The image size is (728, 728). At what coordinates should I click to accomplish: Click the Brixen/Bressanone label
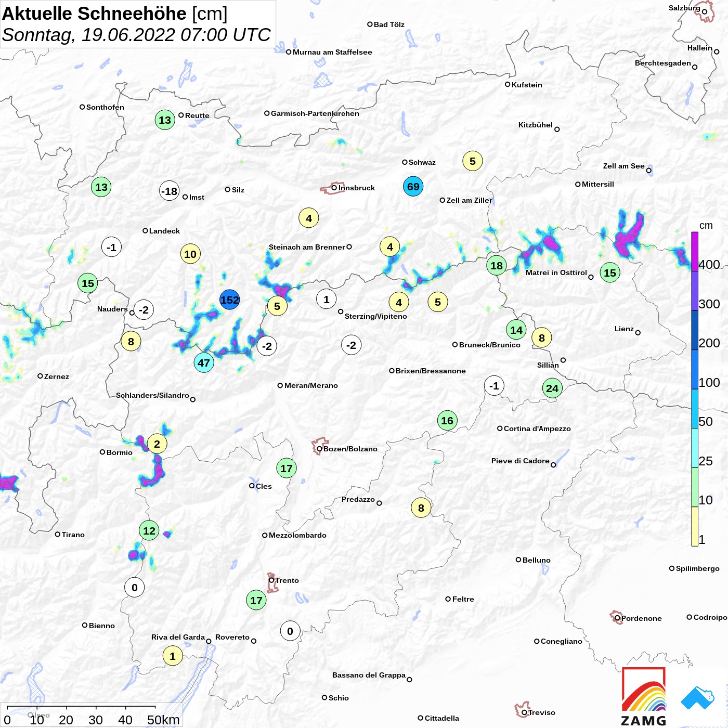[431, 371]
